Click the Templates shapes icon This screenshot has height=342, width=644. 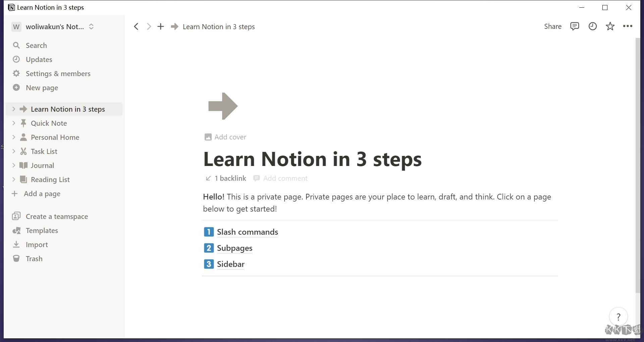[x=16, y=230]
